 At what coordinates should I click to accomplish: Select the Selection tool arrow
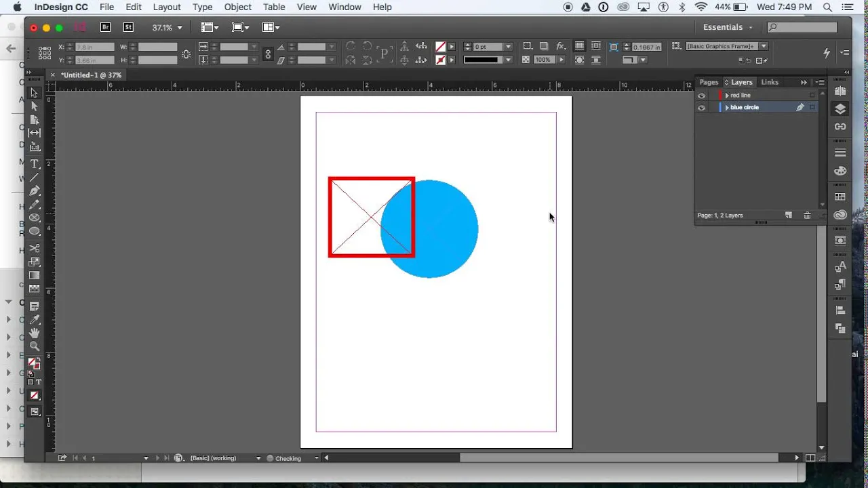click(x=34, y=93)
